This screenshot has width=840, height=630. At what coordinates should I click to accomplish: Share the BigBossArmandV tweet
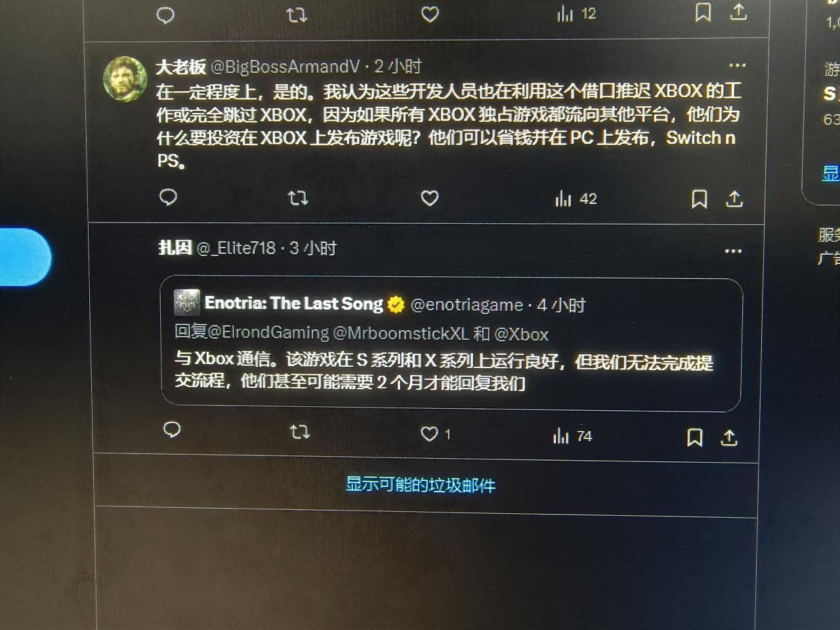(734, 199)
